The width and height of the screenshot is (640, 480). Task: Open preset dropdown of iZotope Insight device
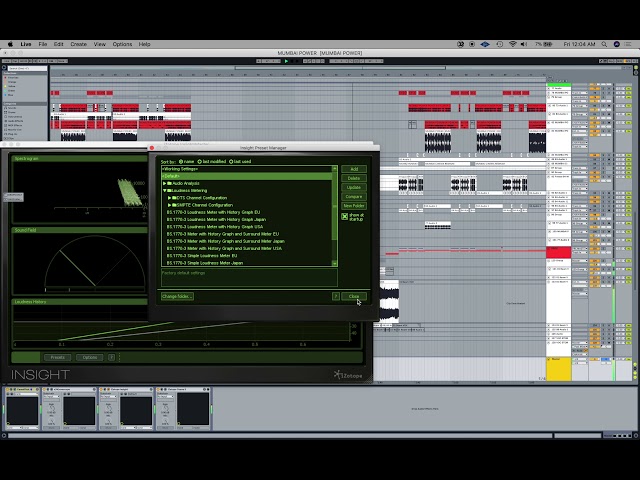click(x=109, y=397)
